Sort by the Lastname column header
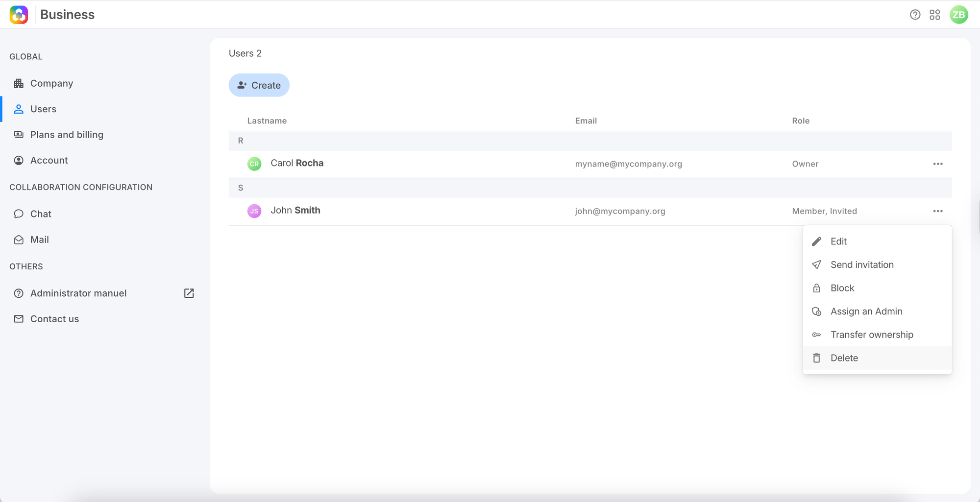 point(267,121)
